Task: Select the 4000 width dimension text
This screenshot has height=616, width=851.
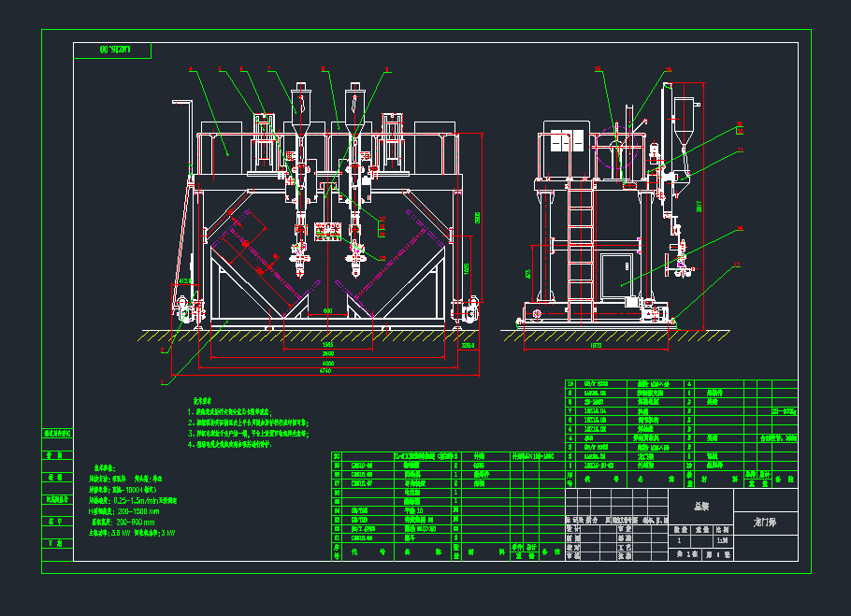Action: (x=325, y=364)
